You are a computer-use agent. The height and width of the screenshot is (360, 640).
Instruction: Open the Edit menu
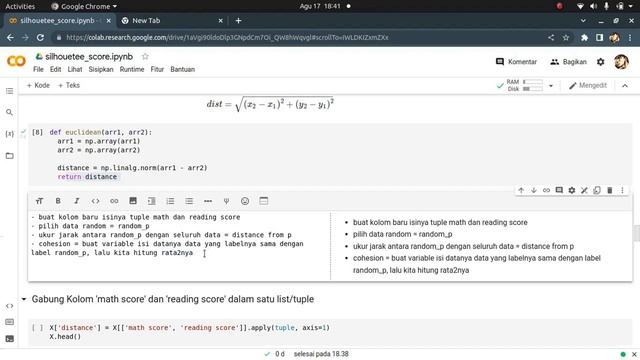(56, 69)
